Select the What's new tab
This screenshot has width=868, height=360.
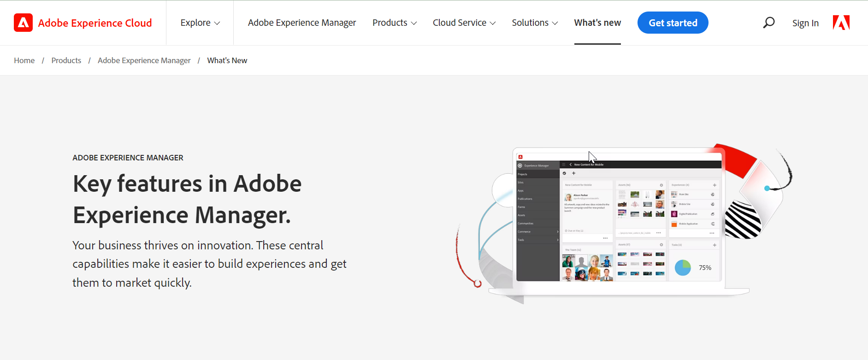coord(597,23)
